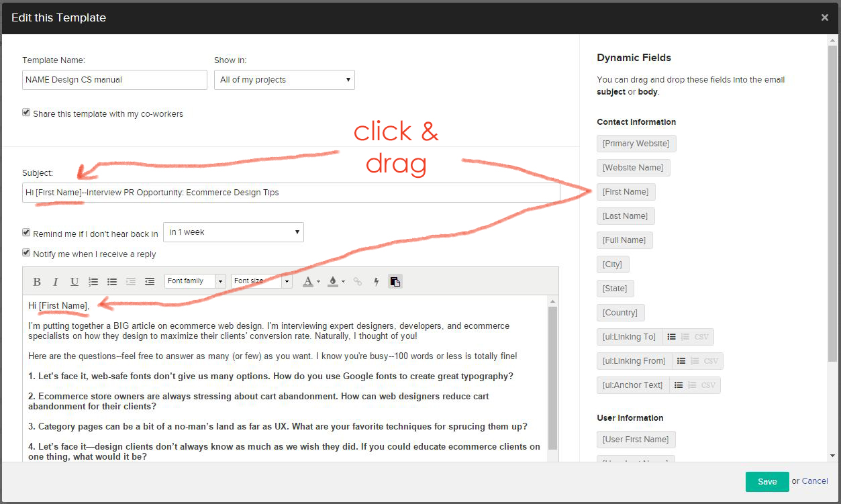Image resolution: width=841 pixels, height=504 pixels.
Task: Open the reminder delay 'in 1 week' dropdown
Action: 234,232
